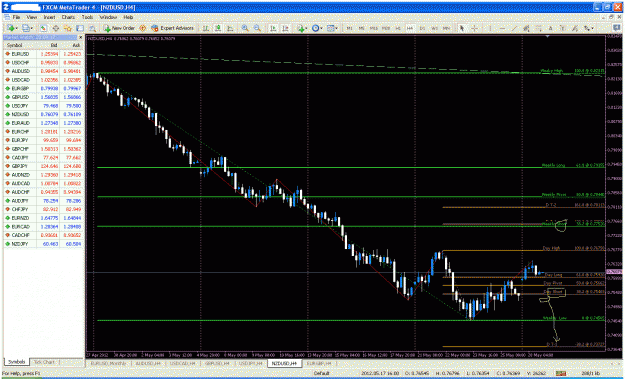The image size is (625, 379).
Task: Switch timeframe to M30
Action: coord(386,28)
